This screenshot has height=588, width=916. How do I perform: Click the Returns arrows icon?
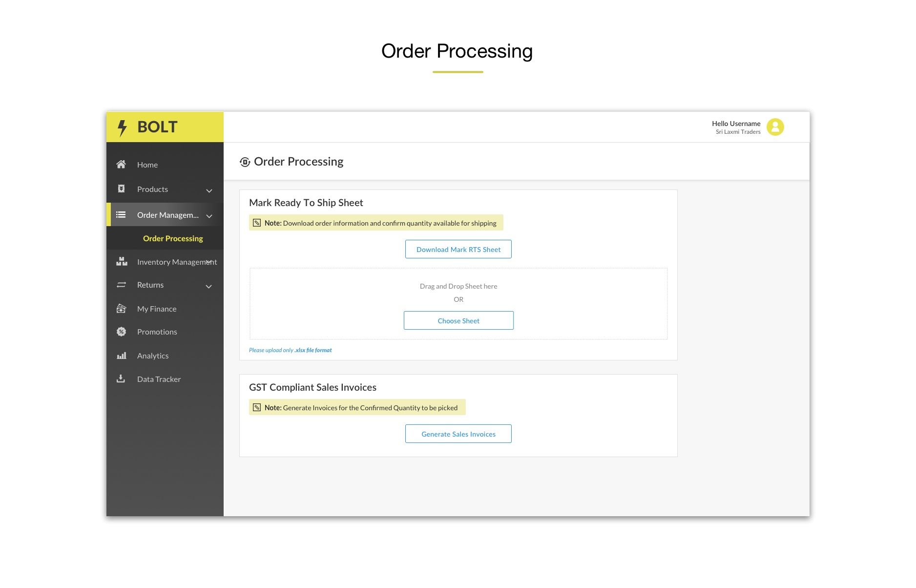[121, 285]
